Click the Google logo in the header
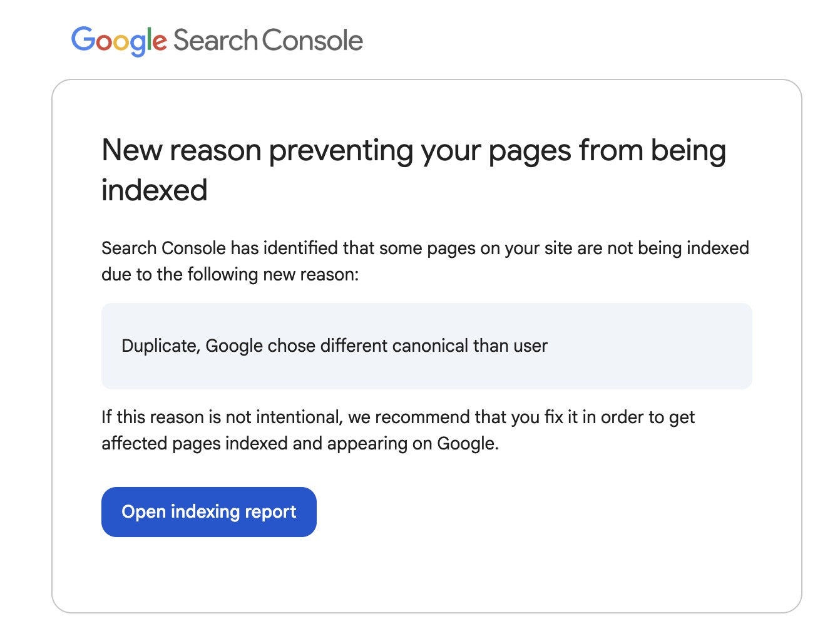The width and height of the screenshot is (840, 641). click(119, 41)
